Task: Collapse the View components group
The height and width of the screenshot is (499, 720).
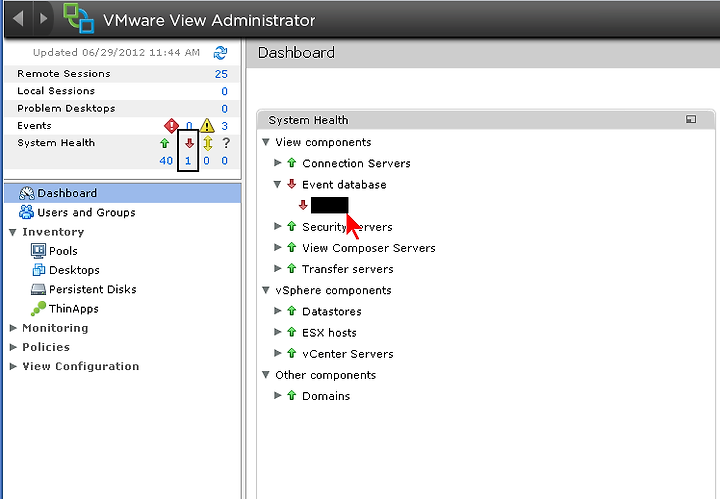Action: (x=265, y=142)
